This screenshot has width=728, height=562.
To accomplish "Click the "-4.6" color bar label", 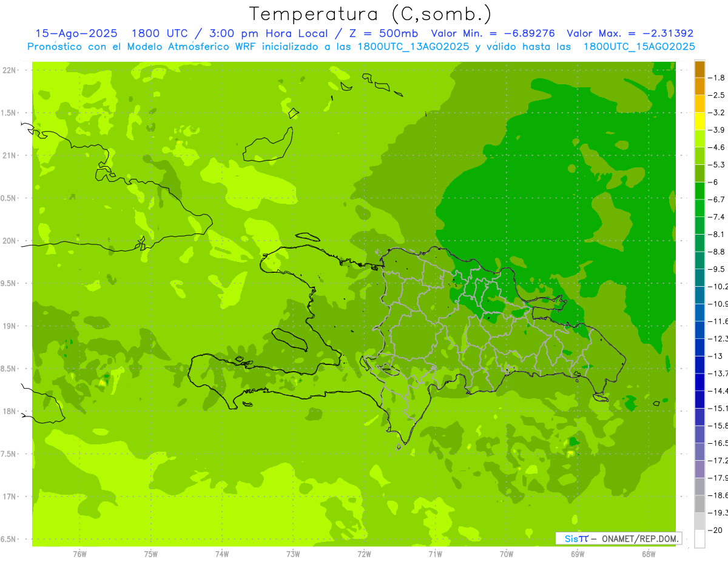I will pos(717,147).
